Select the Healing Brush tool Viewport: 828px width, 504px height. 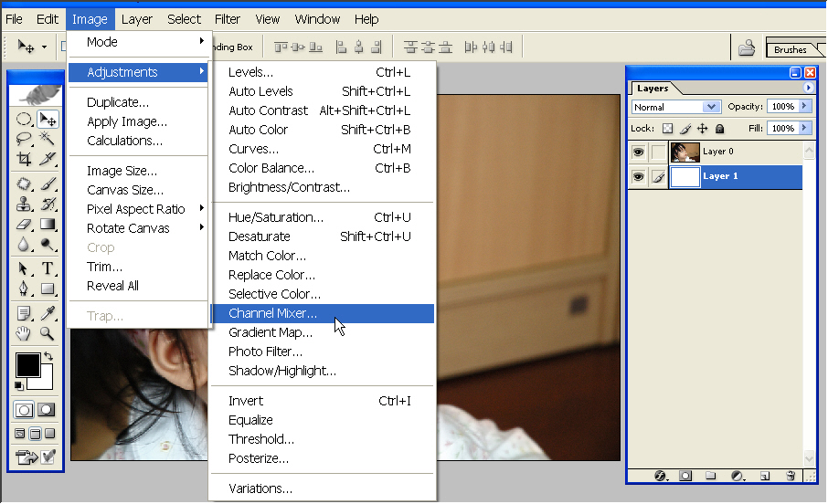[x=24, y=184]
